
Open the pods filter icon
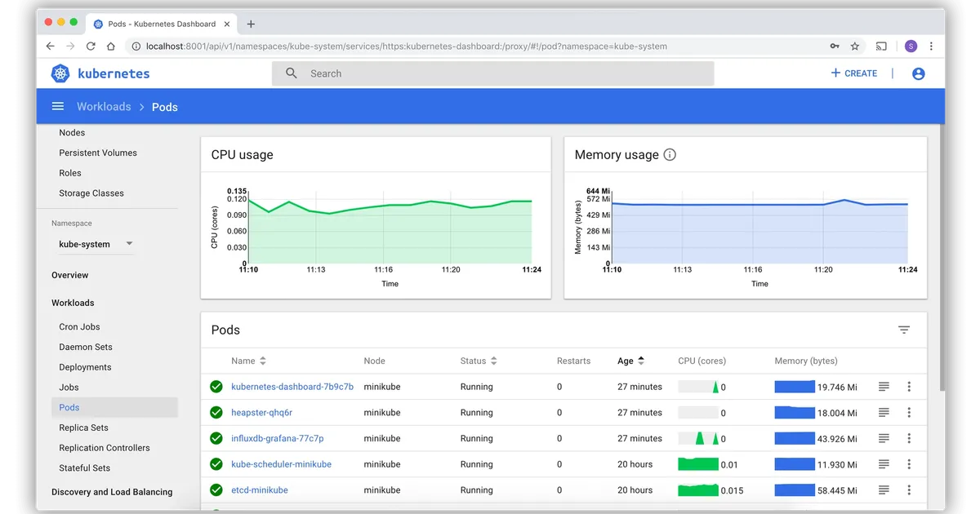tap(904, 330)
